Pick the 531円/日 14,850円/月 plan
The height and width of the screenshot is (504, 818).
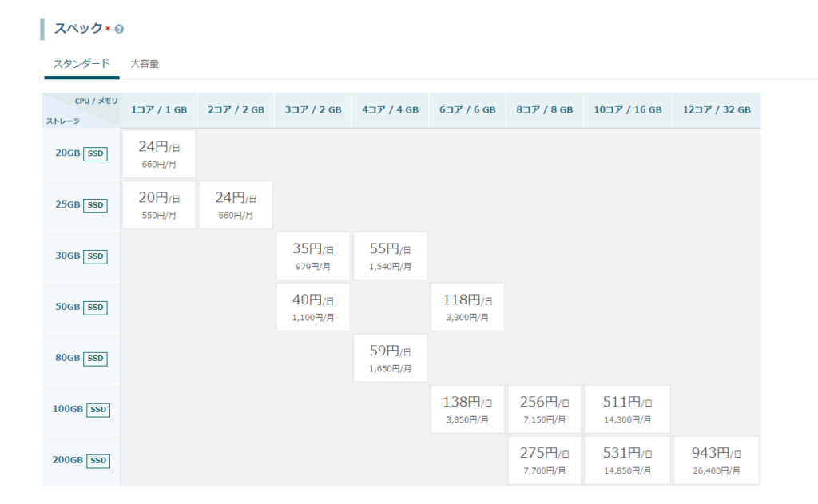627,461
